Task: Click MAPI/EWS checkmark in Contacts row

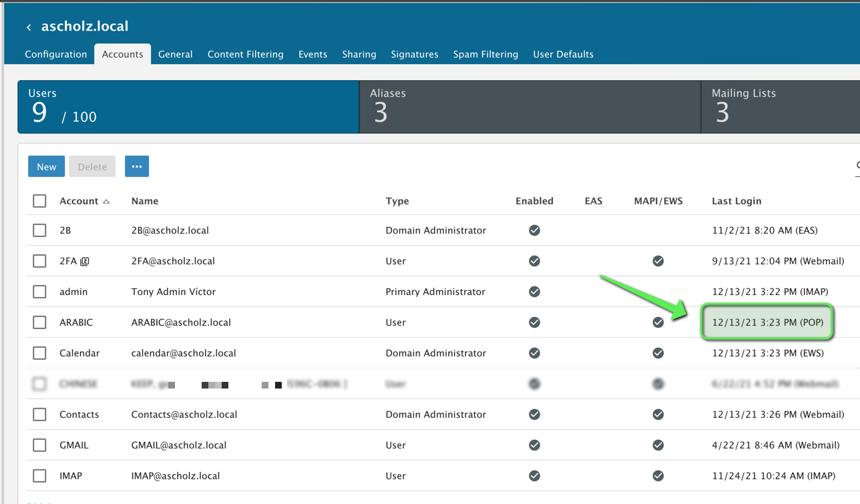Action: click(658, 415)
